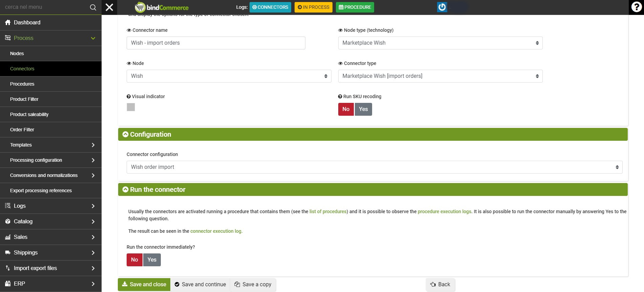Expand Conversions and normalizations submenu
This screenshot has height=292, width=644.
pyautogui.click(x=93, y=175)
